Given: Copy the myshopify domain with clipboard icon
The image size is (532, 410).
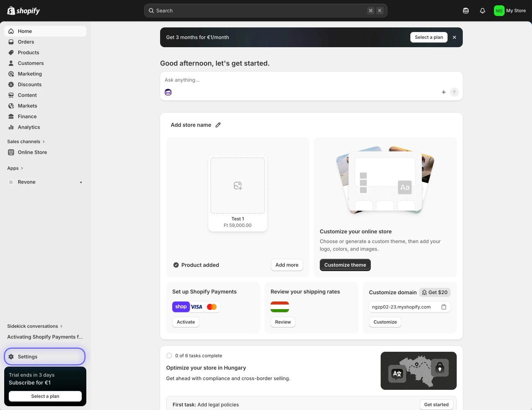Looking at the screenshot, I should point(444,307).
